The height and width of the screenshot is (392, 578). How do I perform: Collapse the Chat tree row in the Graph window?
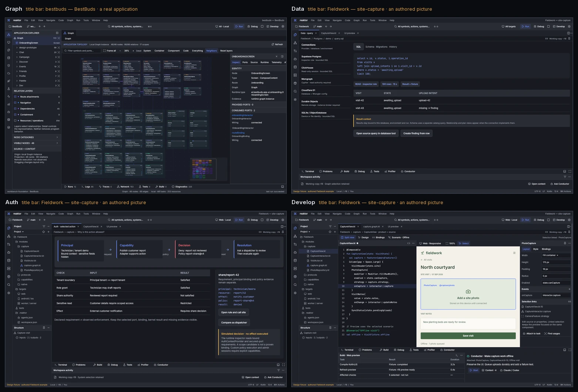click(17, 52)
